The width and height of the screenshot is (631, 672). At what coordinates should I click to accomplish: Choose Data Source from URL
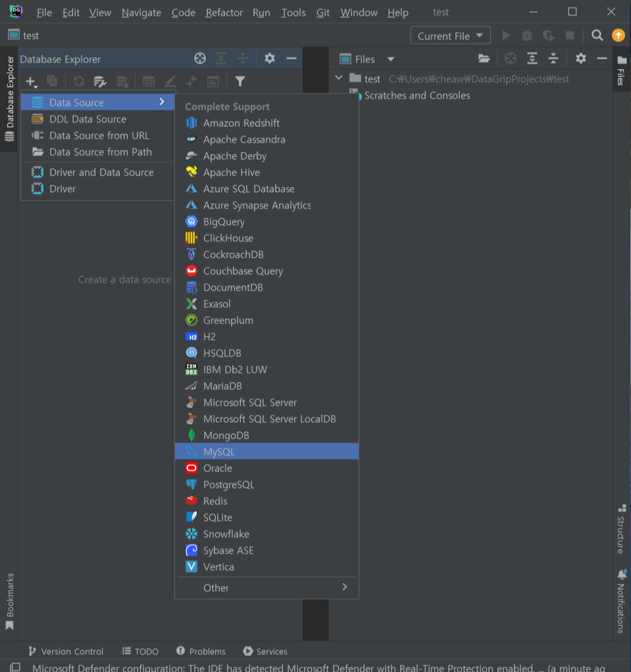point(98,135)
